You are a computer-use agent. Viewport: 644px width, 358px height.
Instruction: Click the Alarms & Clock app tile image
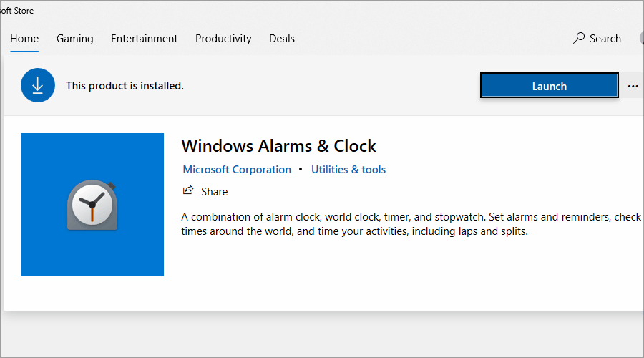tap(92, 205)
